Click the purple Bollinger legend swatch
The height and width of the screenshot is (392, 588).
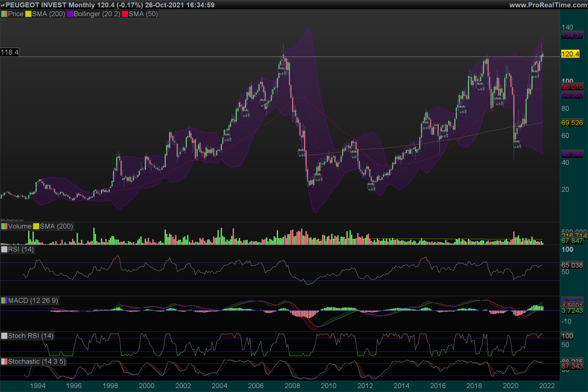(x=70, y=14)
